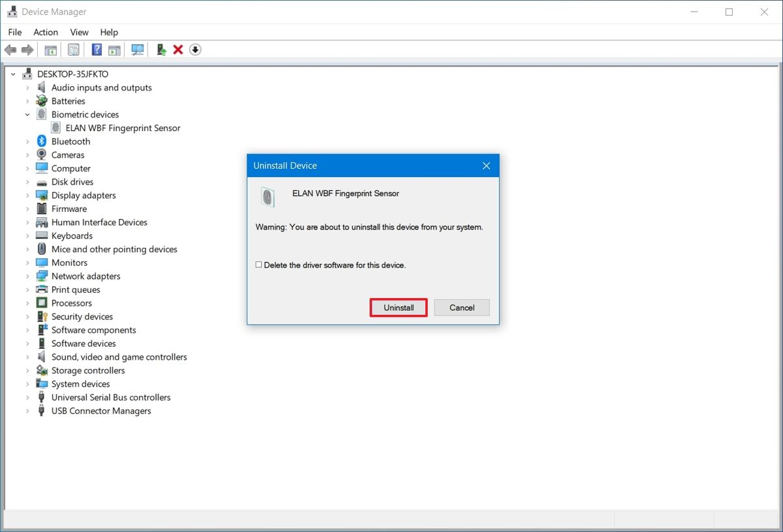Click the Uninstall button
This screenshot has width=783, height=532.
[398, 307]
